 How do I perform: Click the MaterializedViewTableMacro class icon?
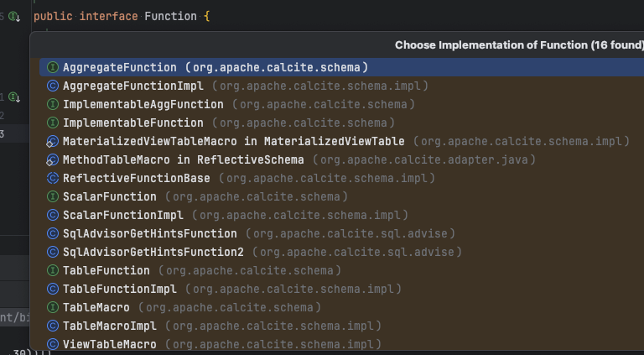point(52,141)
